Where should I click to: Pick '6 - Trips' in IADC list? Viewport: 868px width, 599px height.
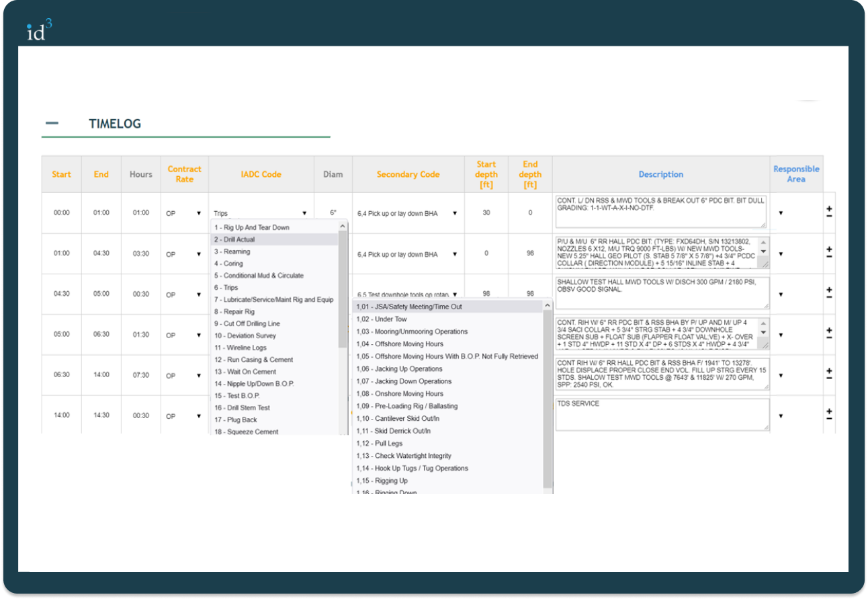[275, 288]
